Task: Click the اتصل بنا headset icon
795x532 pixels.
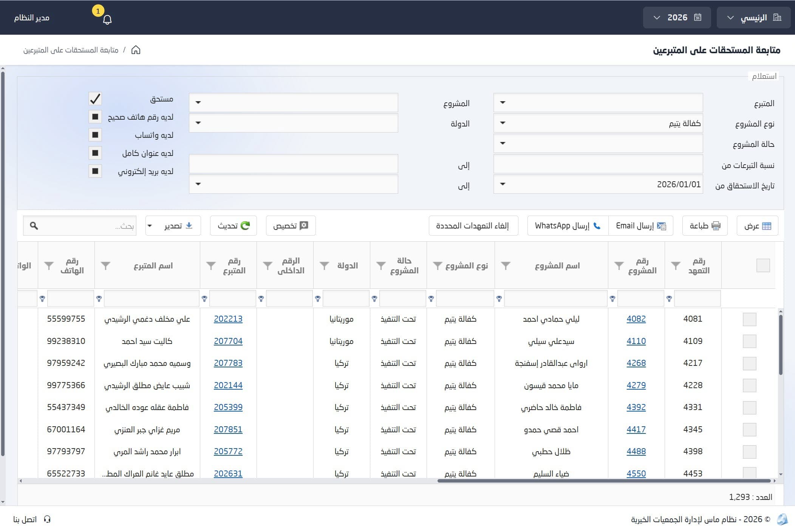Action: tap(47, 519)
